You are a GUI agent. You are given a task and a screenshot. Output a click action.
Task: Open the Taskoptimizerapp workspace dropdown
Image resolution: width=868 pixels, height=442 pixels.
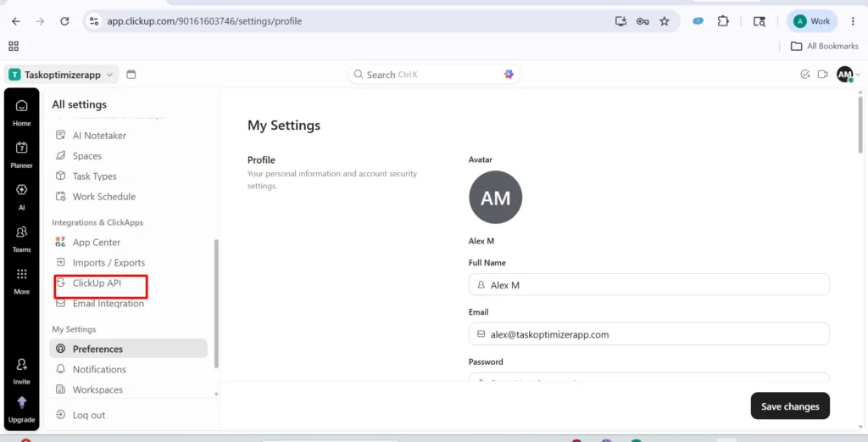(x=61, y=75)
